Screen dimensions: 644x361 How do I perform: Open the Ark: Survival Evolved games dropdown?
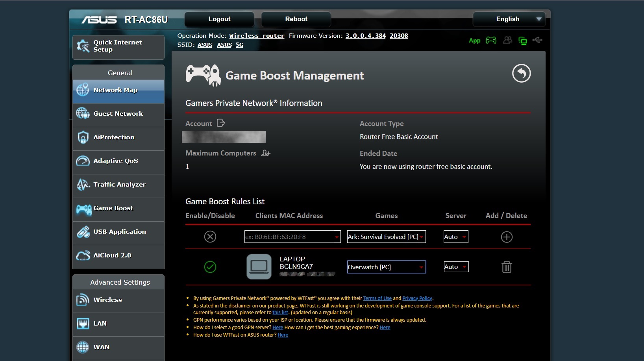386,237
